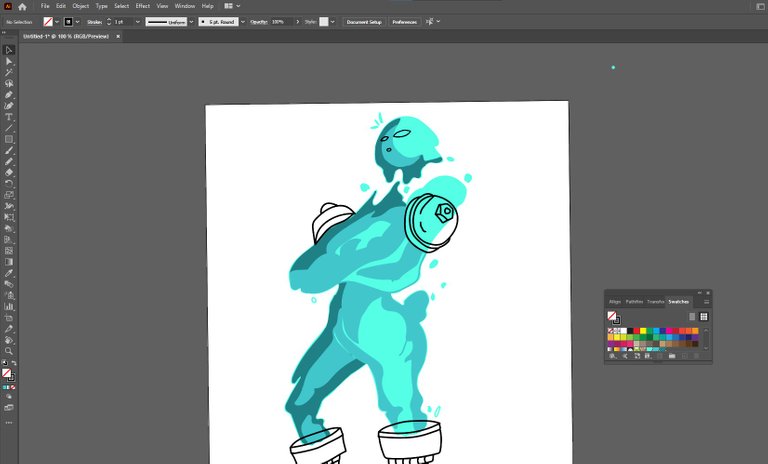
Task: Select the Magic Wand tool
Action: [x=9, y=72]
